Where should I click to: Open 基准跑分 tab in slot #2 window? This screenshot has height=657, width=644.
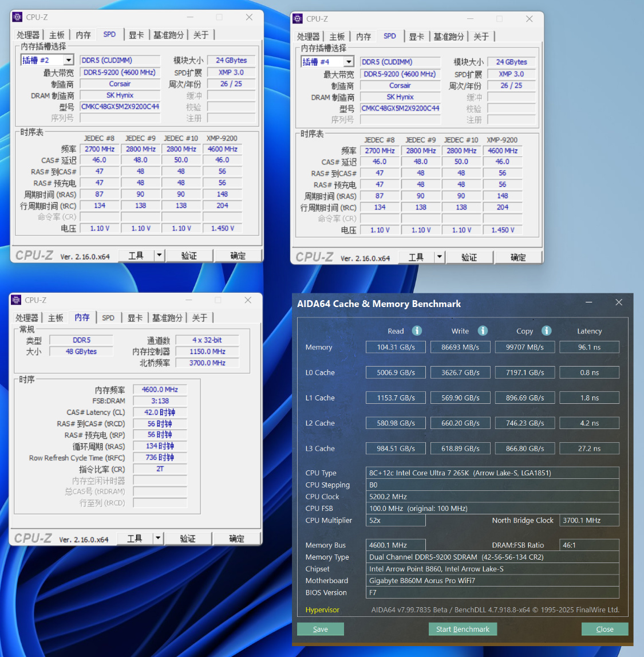click(168, 35)
